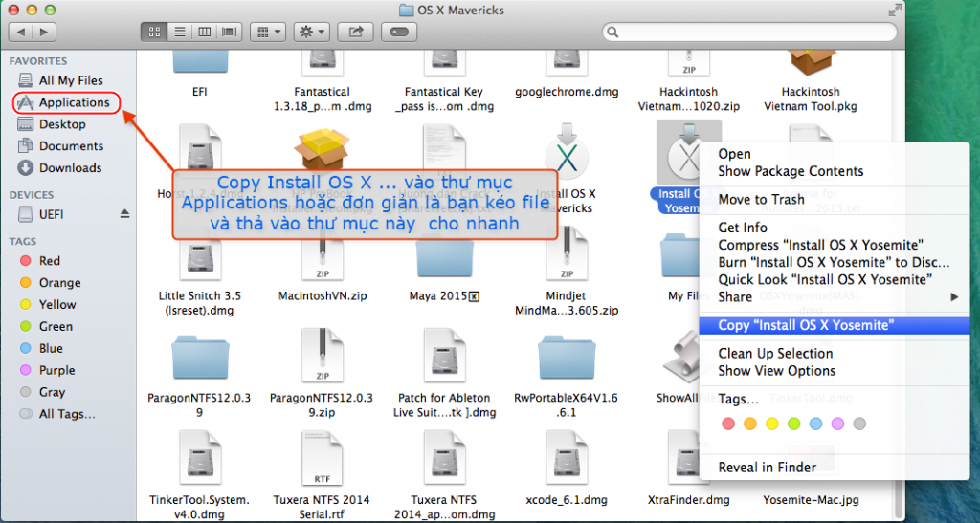980x523 pixels.
Task: Switch to Cover Flow view
Action: [x=230, y=32]
